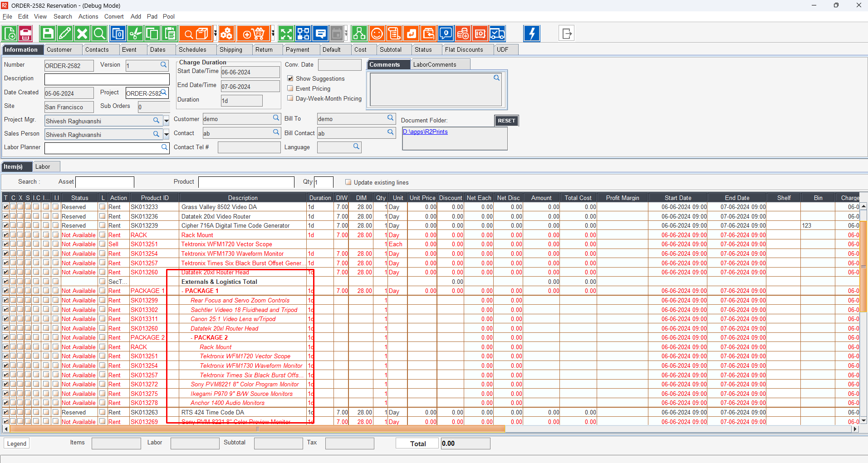Open the Convert menu
868x463 pixels.
[114, 17]
